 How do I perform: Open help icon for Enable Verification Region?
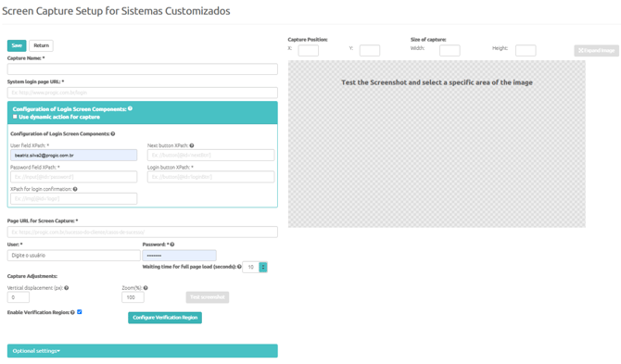72,312
